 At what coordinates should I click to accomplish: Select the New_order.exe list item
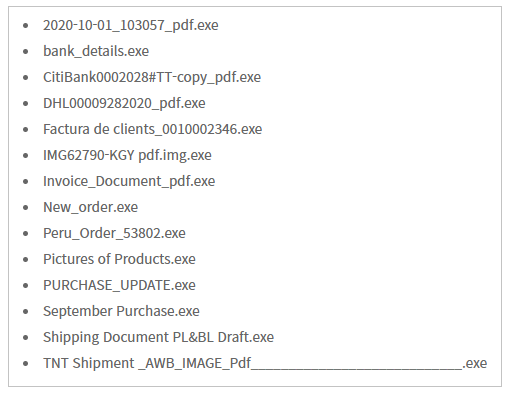[90, 207]
